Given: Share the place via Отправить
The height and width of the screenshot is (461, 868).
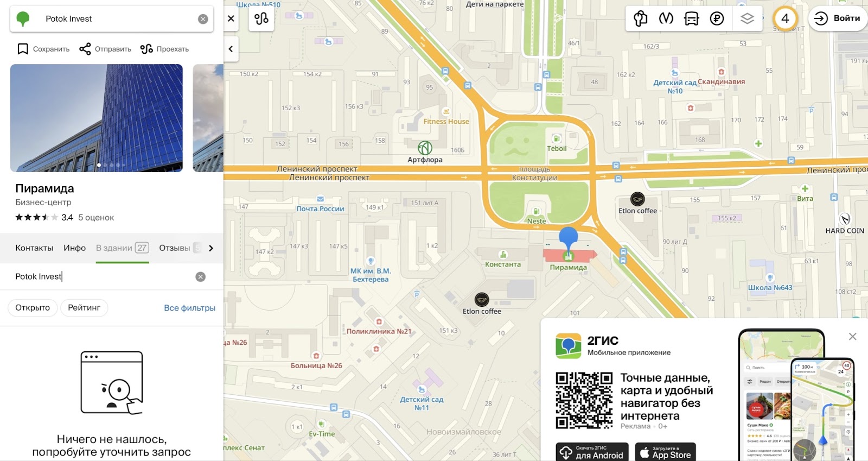Looking at the screenshot, I should pos(105,49).
